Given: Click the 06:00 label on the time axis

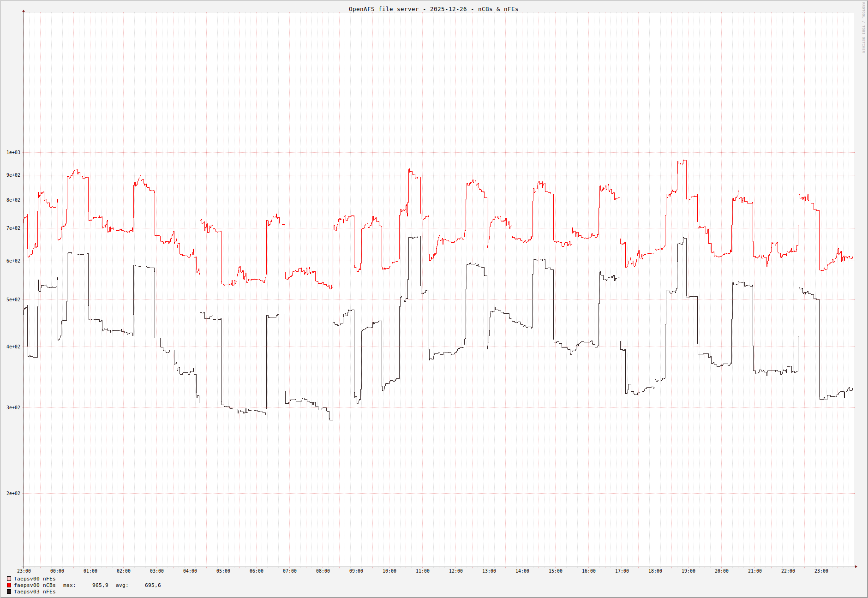Looking at the screenshot, I should pyautogui.click(x=256, y=571).
